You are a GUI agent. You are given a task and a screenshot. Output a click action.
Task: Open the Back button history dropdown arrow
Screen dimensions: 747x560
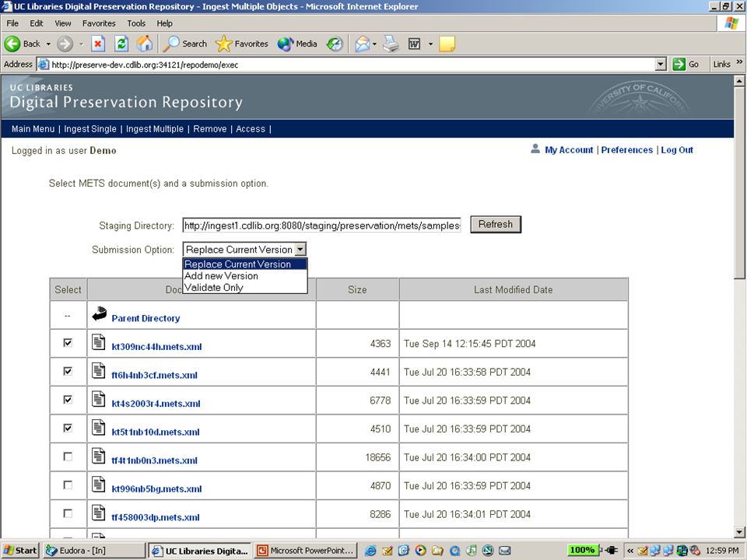(48, 44)
